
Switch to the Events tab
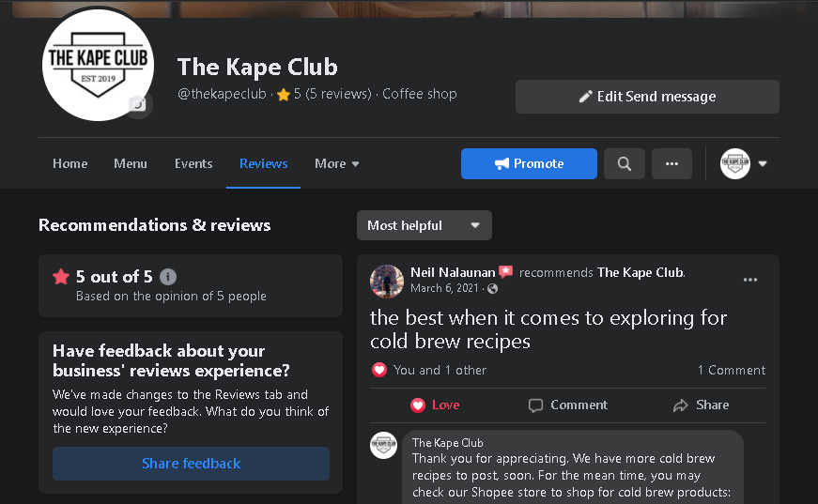click(x=193, y=163)
